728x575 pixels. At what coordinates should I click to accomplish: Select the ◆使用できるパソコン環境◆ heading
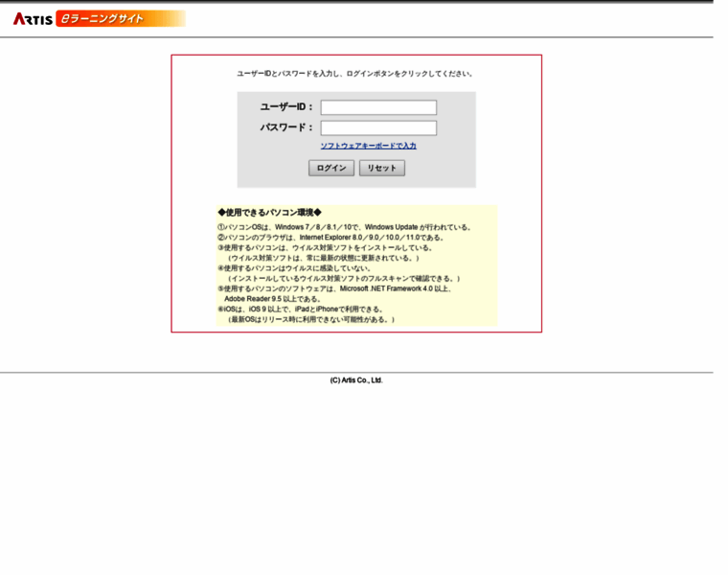pos(270,213)
